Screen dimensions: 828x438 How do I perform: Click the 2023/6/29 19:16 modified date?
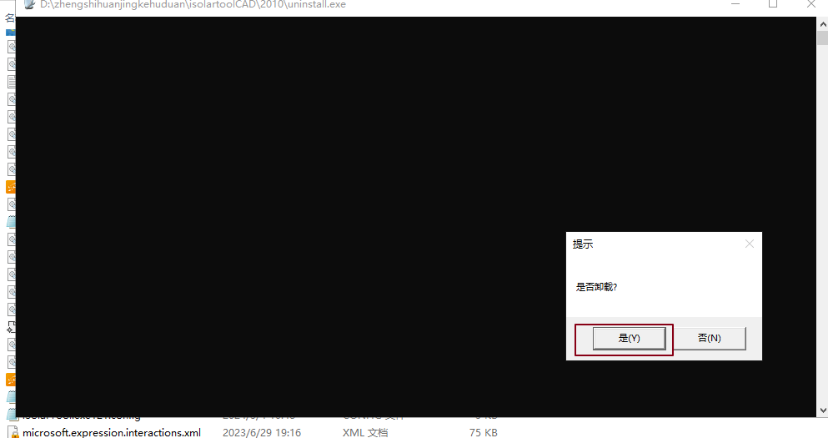point(261,432)
